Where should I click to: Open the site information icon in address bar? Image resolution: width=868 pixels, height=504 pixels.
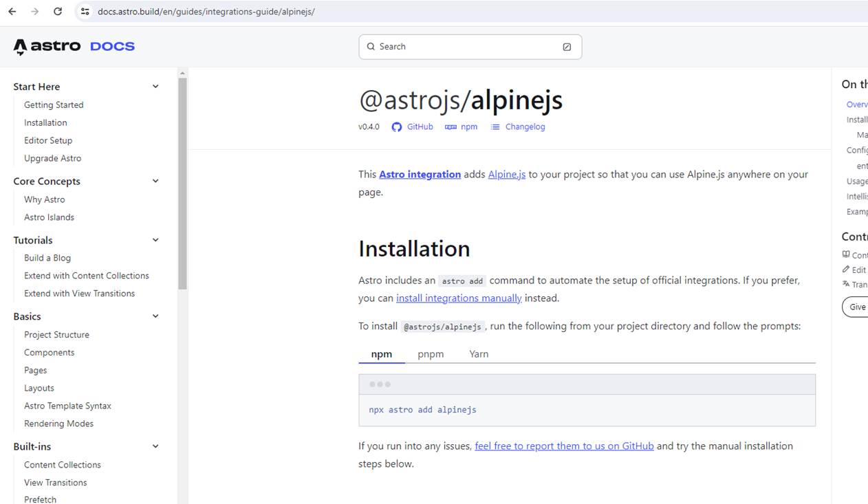point(85,12)
